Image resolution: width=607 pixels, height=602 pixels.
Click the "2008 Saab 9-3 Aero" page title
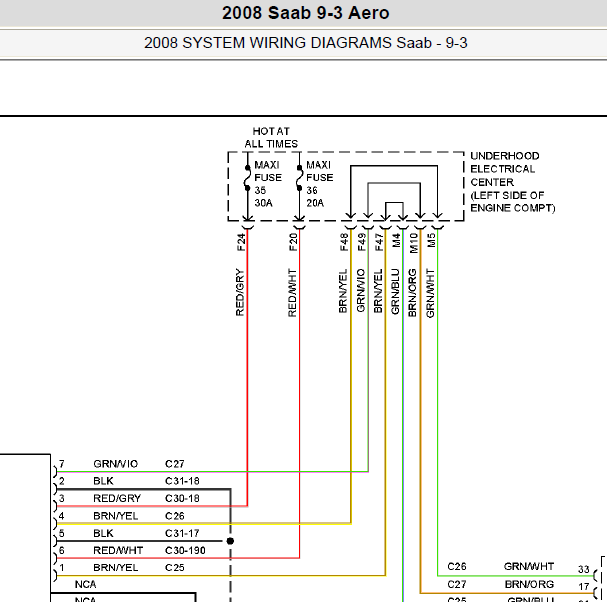point(305,13)
